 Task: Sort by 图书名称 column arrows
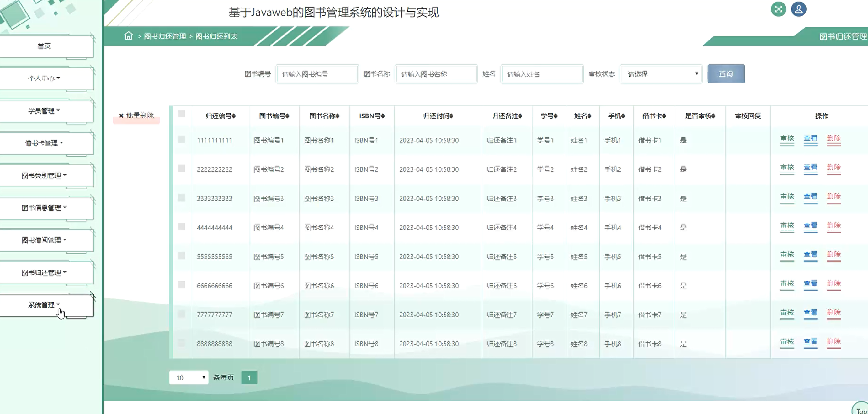click(x=338, y=116)
